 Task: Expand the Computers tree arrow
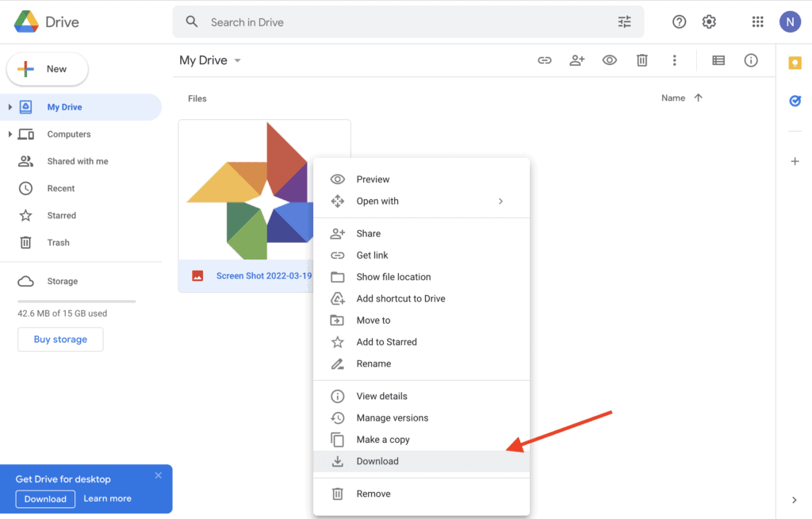10,134
